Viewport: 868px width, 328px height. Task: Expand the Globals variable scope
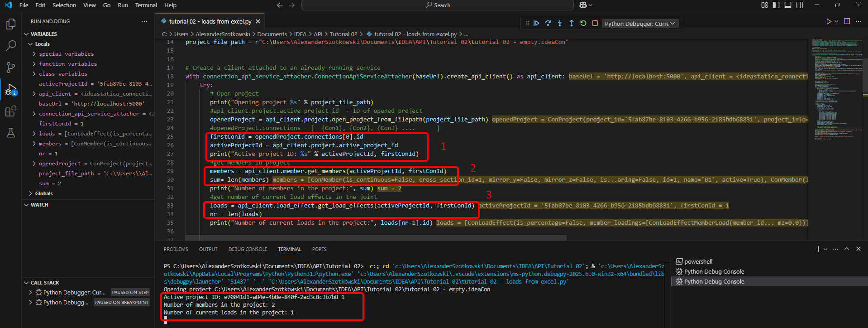click(43, 193)
